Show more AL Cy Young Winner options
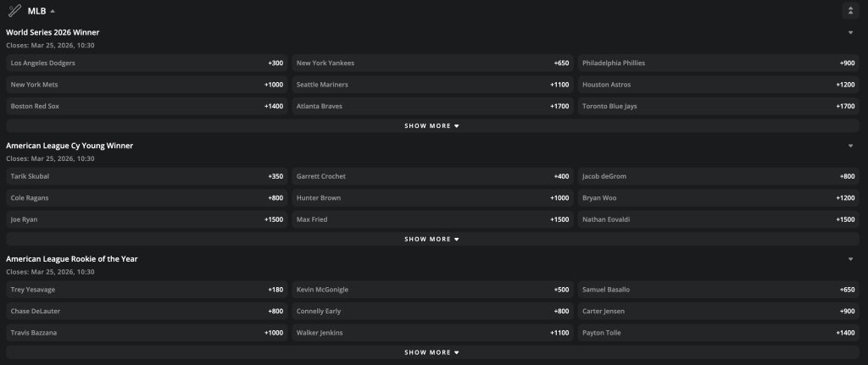Image resolution: width=868 pixels, height=365 pixels. point(432,240)
